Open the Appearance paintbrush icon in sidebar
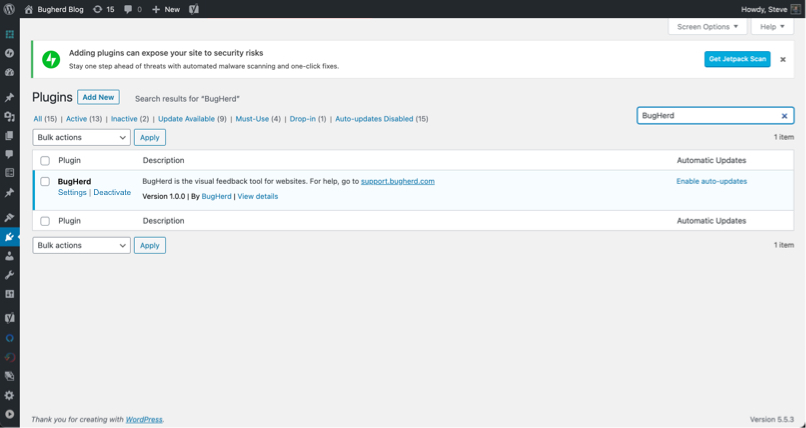806x428 pixels. (9, 218)
